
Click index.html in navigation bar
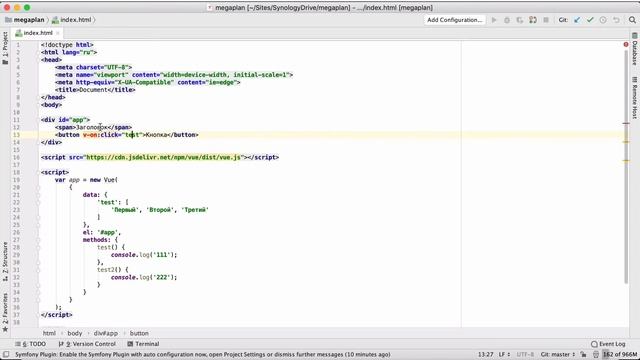(x=72, y=20)
